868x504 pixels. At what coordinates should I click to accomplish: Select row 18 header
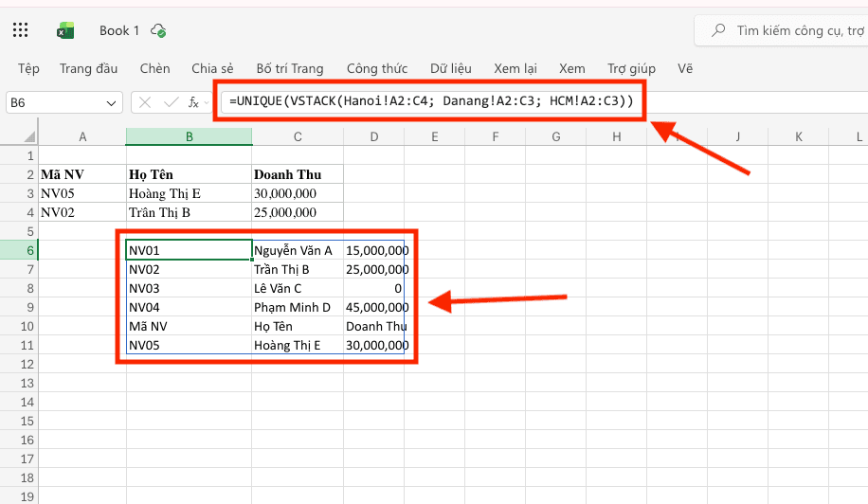coord(19,478)
